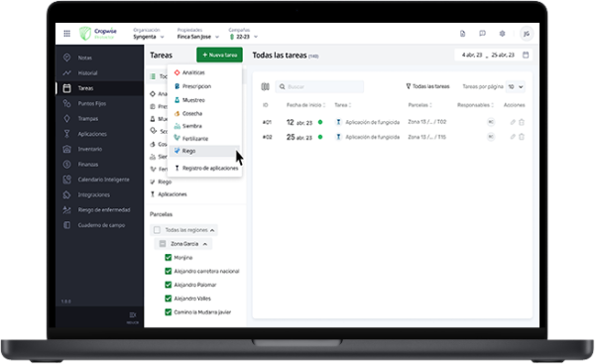Click the column layout icon beside search
Image resolution: width=595 pixels, height=364 pixels.
tap(265, 87)
